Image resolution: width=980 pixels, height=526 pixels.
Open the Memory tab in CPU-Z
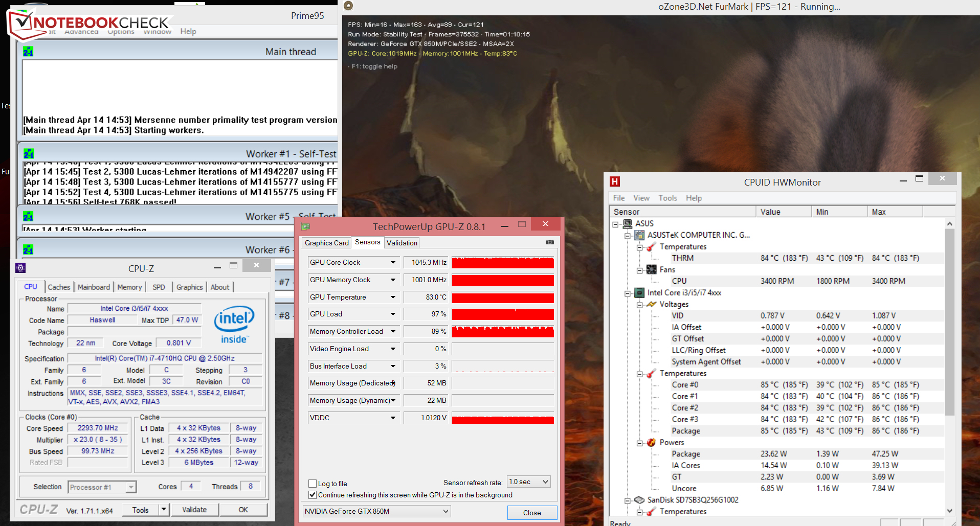[x=129, y=287]
